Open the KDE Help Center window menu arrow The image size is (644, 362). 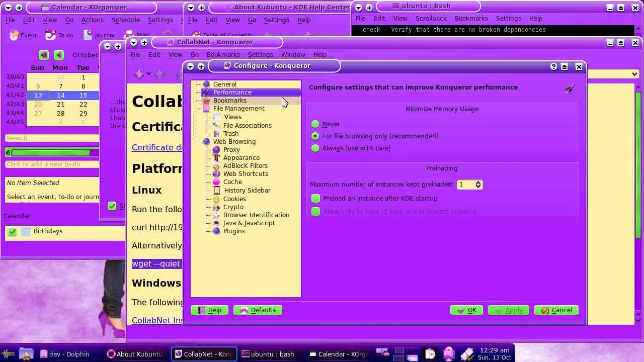[191, 8]
